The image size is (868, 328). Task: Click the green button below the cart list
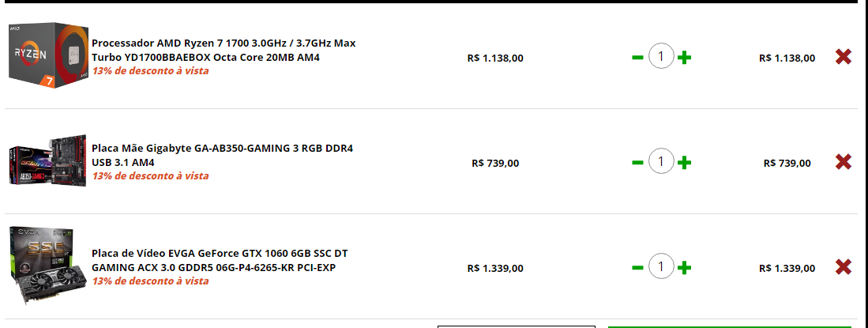[730, 327]
